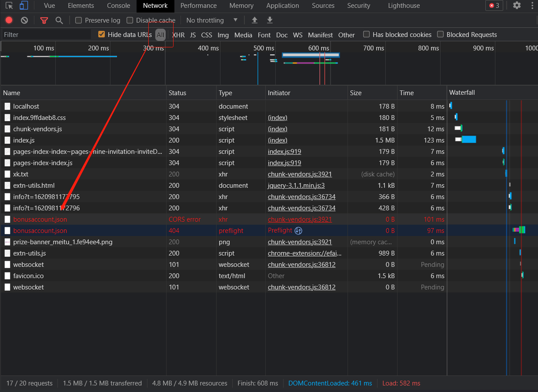The image size is (538, 392).
Task: Sort by the Name column header
Action: (84, 93)
